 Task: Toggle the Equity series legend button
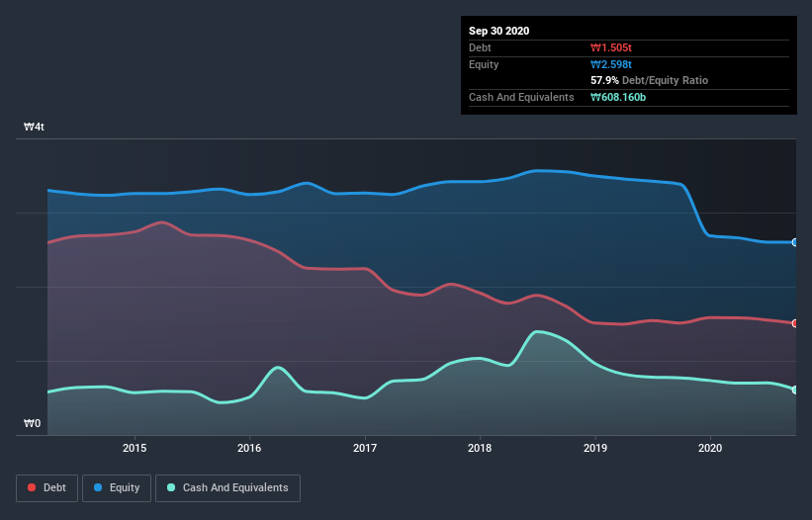117,488
